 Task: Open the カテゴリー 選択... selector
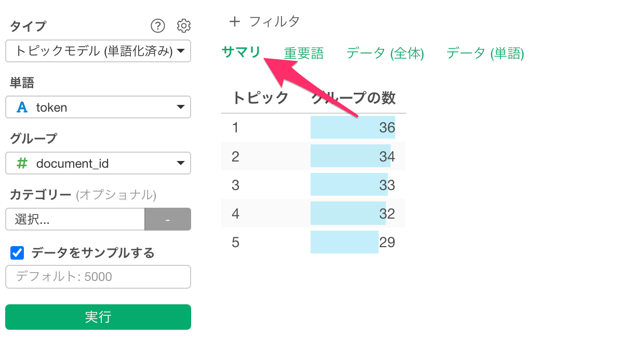75,219
